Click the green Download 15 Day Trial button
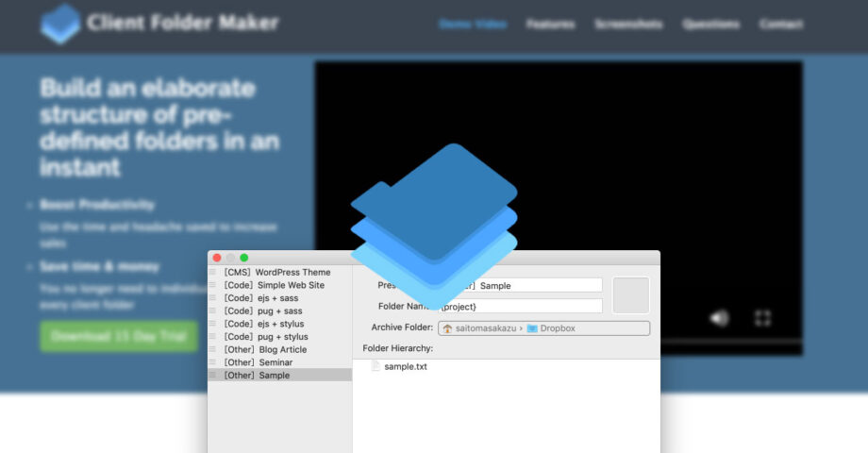 click(x=119, y=336)
